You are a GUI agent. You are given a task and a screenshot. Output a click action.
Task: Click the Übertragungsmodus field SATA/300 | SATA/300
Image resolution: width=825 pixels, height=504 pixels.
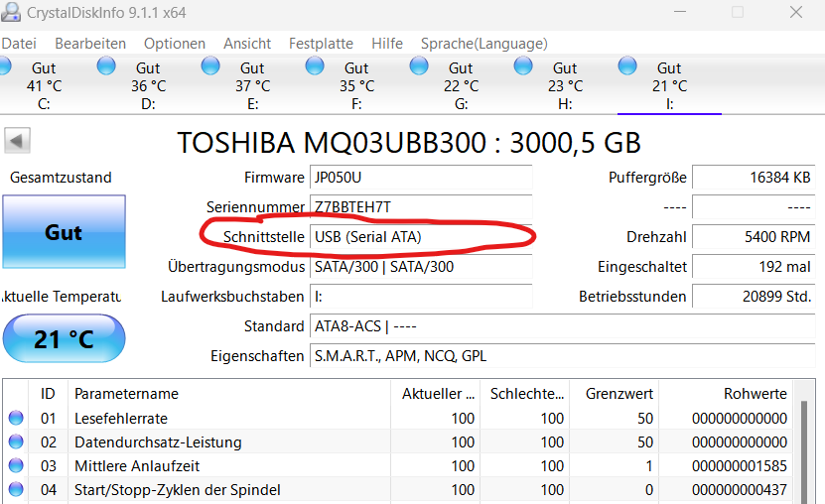(x=421, y=267)
